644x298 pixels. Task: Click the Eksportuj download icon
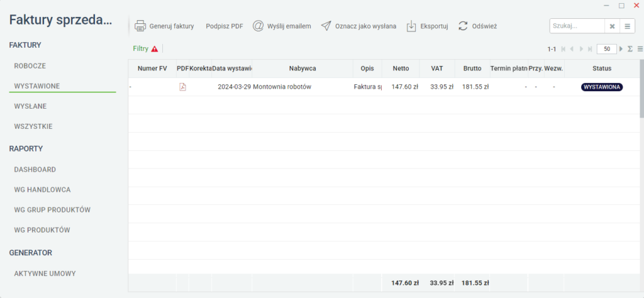pos(411,26)
